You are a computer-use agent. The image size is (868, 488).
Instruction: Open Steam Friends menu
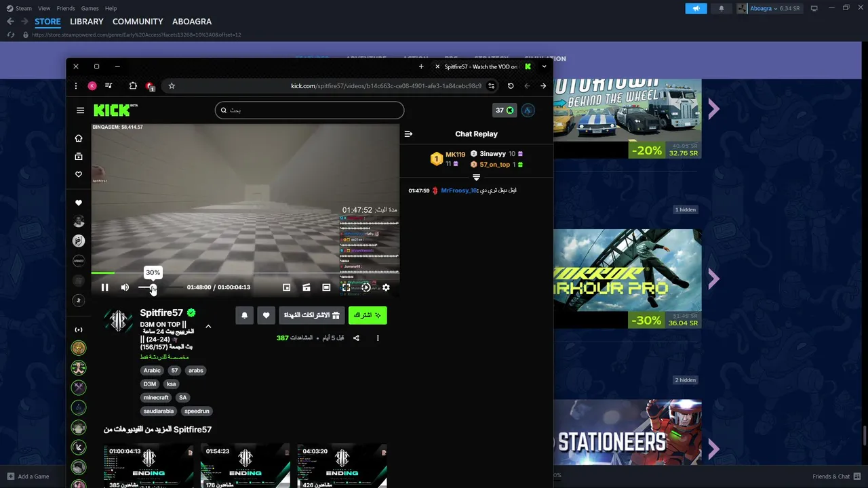(66, 8)
